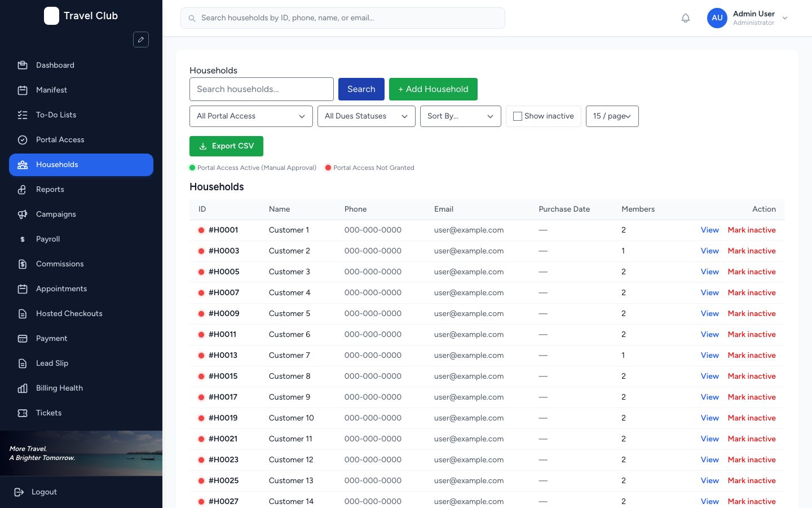The image size is (812, 508).
Task: Click the Payroll dollar icon
Action: click(23, 239)
